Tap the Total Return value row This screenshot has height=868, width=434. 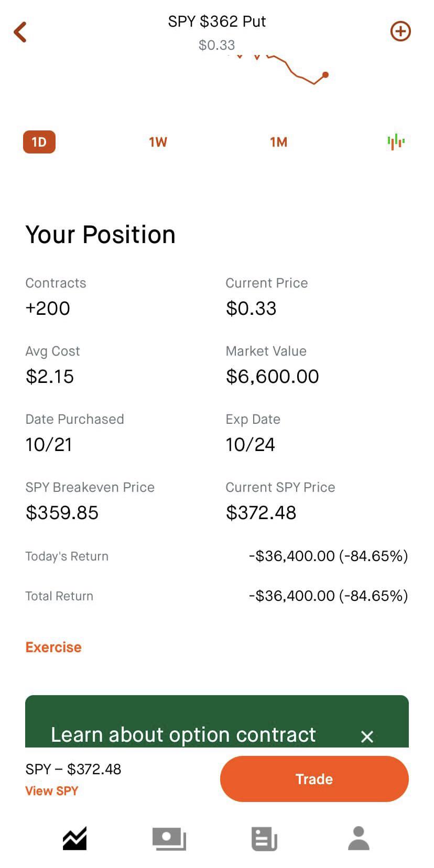point(328,596)
